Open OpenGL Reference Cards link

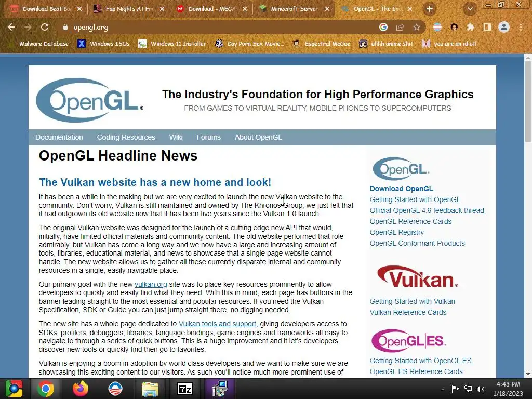click(410, 221)
